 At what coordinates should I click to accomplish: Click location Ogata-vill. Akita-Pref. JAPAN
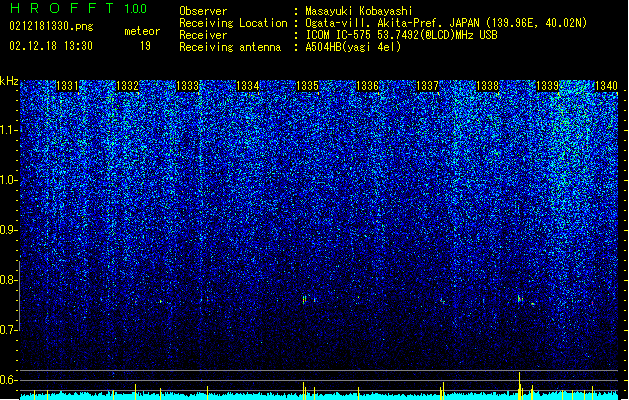(x=392, y=23)
